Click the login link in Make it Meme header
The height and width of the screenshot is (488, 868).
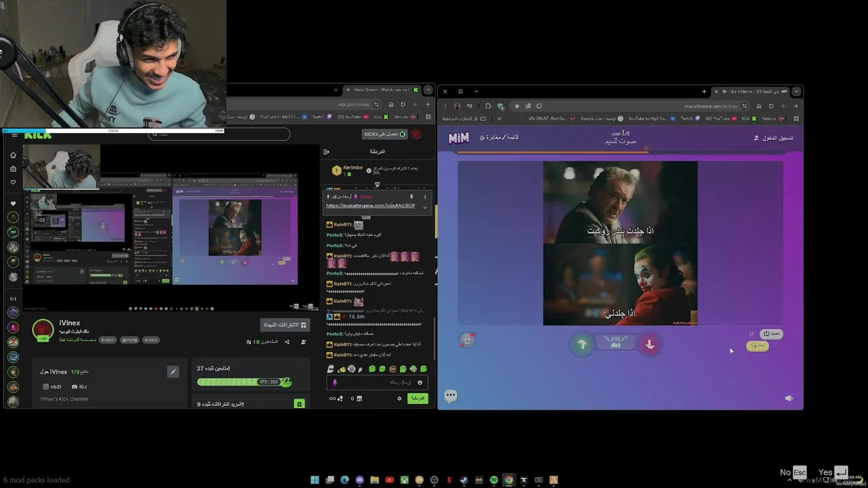click(774, 138)
